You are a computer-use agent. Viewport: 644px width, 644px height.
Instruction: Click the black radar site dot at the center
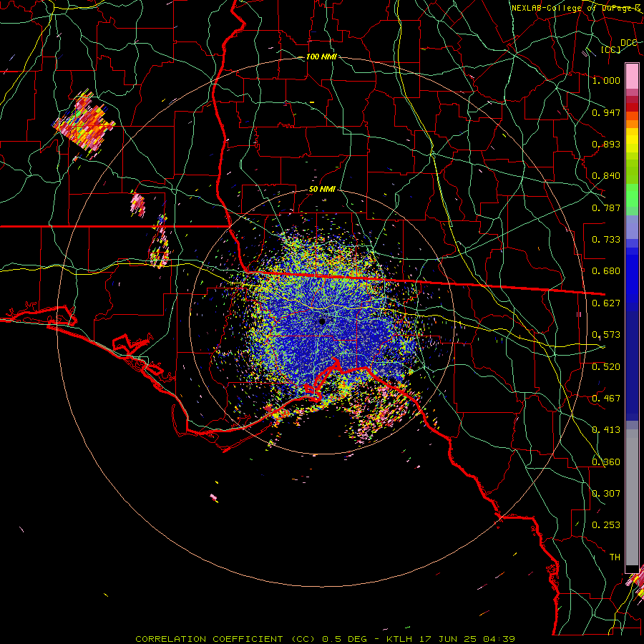(x=323, y=321)
